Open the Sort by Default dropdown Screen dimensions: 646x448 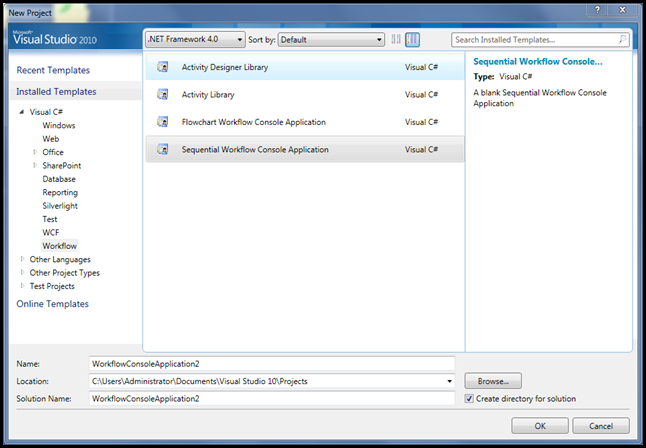tap(331, 40)
